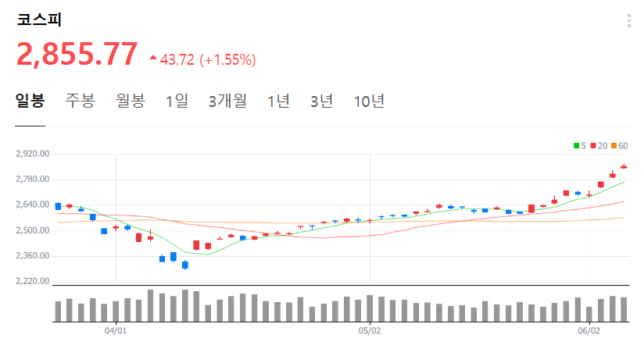Click the 코스피 index title
This screenshot has height=338, width=644.
click(39, 20)
